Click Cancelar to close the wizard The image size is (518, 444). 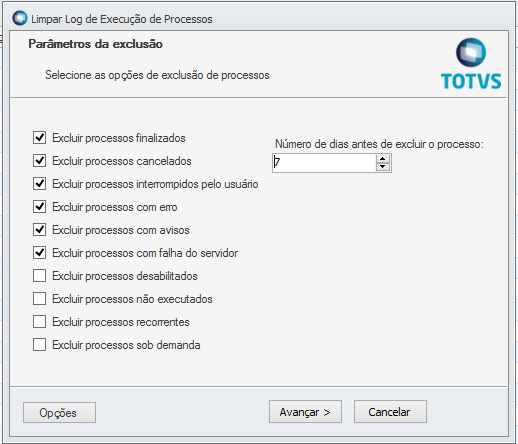pos(390,412)
